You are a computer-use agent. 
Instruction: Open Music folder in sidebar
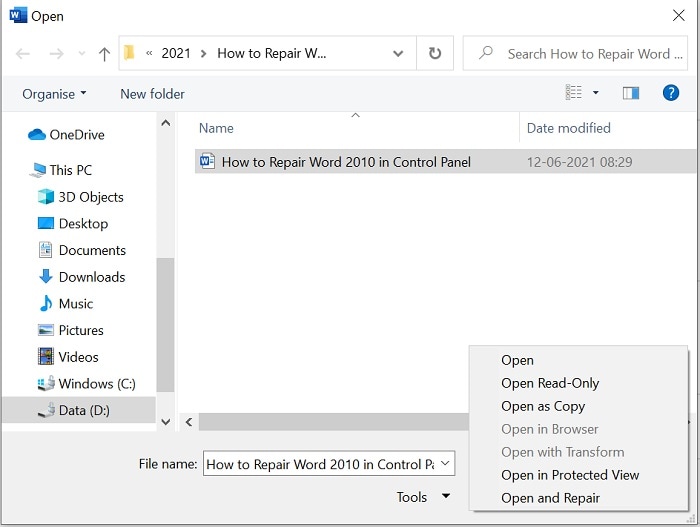pos(76,304)
